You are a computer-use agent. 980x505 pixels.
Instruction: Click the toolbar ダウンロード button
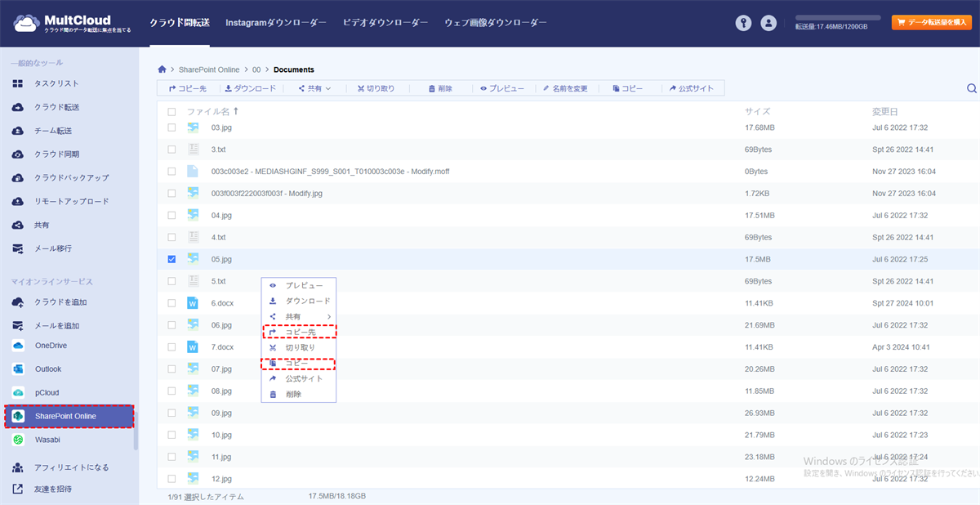250,88
